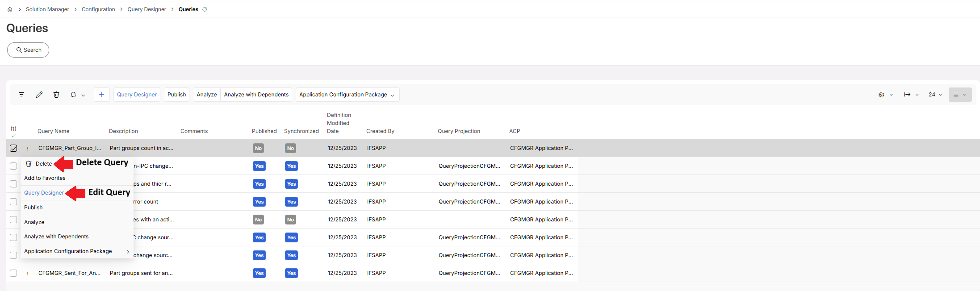Sort by Published column header
The width and height of the screenshot is (980, 291).
click(264, 131)
